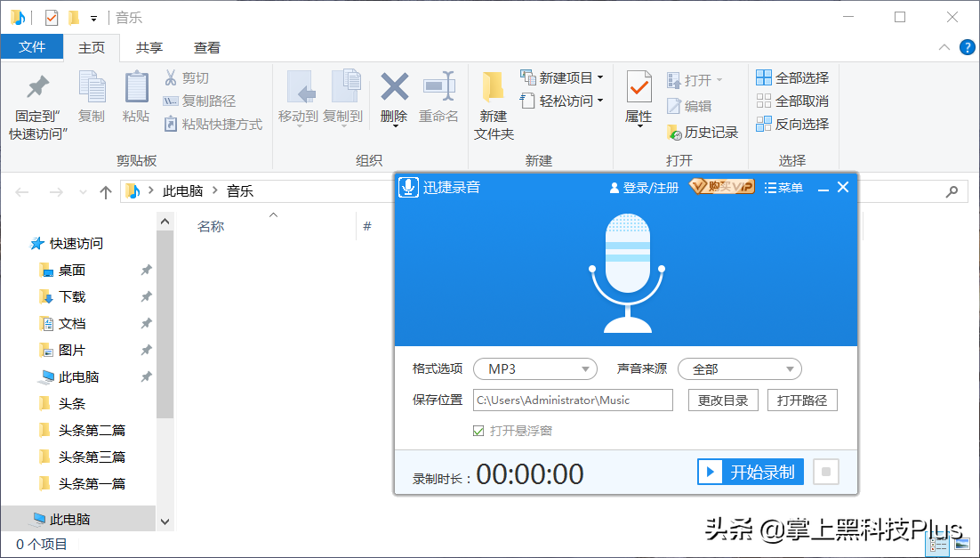Screen dimensions: 980x558
Task: Expand the Easy access dropdown
Action: pyautogui.click(x=600, y=100)
